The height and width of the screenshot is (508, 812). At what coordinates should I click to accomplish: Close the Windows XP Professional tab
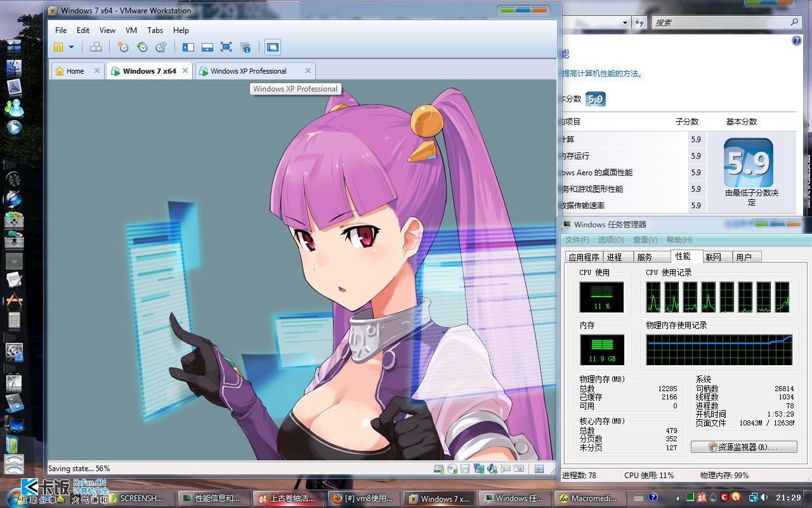click(308, 70)
